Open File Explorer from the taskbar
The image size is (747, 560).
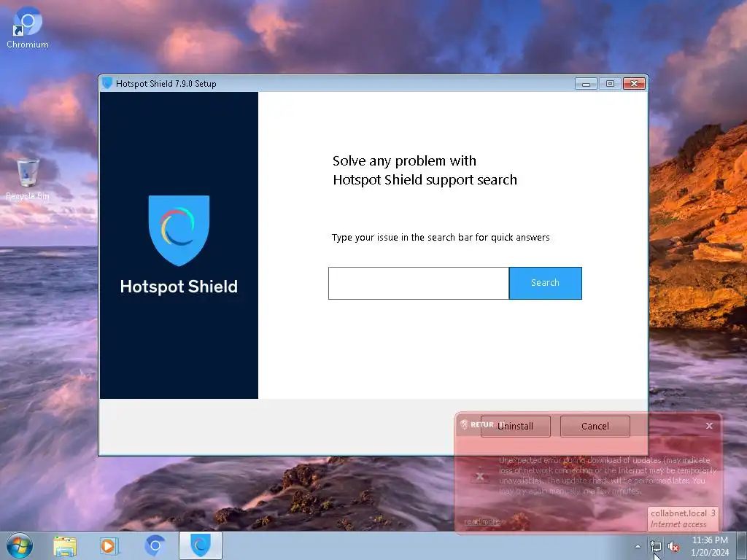point(65,545)
